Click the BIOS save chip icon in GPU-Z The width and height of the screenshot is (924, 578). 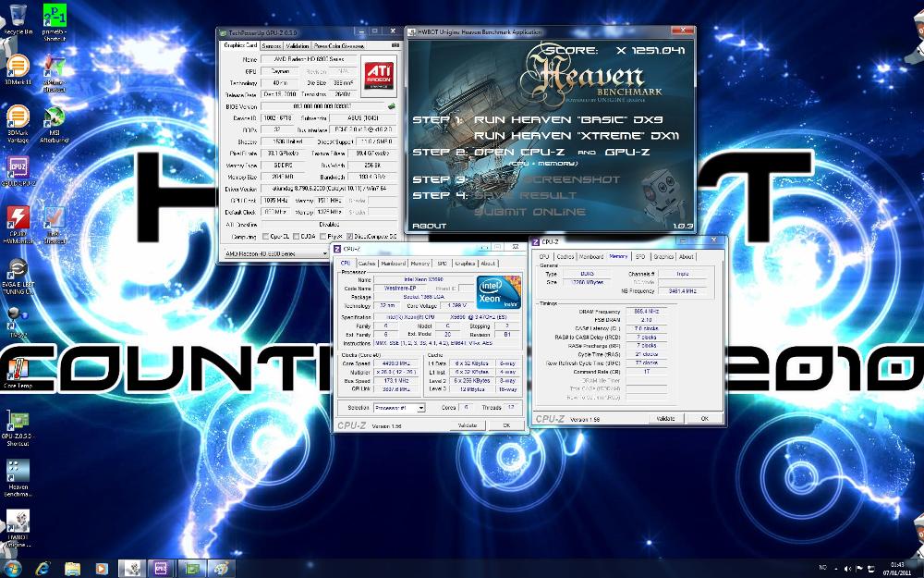click(391, 106)
